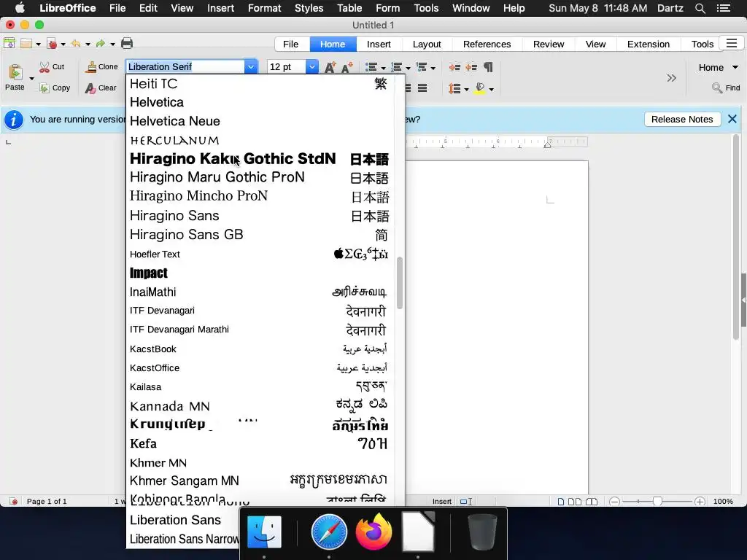Open the Styles menu in menu bar
This screenshot has height=560, width=747.
(x=309, y=8)
